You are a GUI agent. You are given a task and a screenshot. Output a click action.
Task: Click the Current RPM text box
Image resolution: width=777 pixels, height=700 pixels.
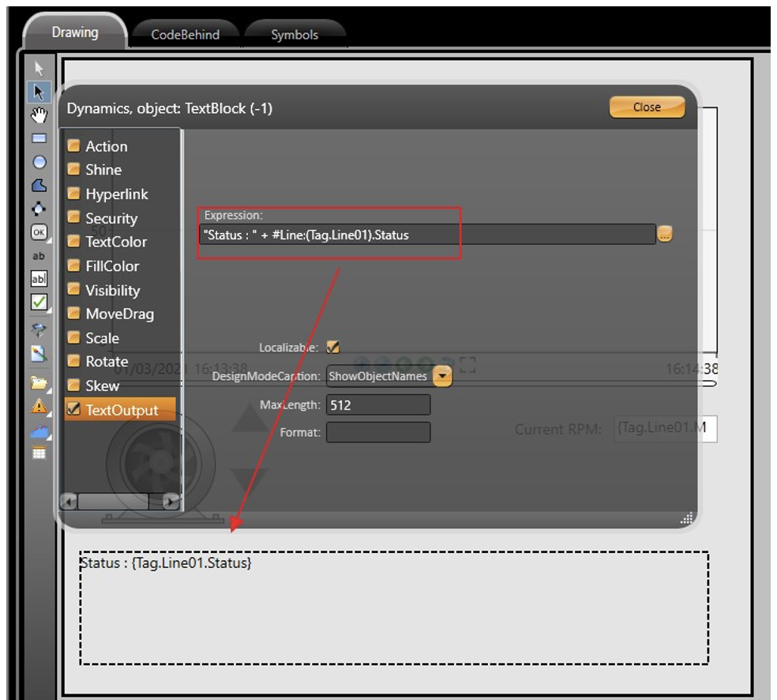666,428
